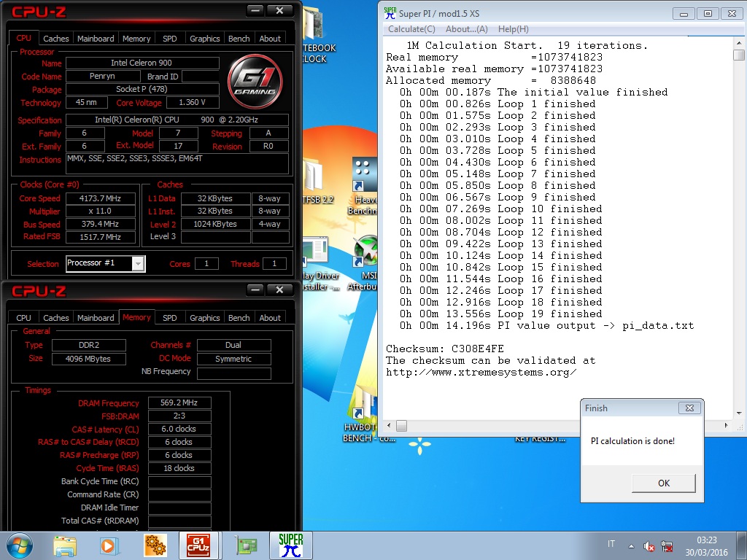The width and height of the screenshot is (747, 560).
Task: Click the IT language indicator in tray
Action: click(x=611, y=544)
